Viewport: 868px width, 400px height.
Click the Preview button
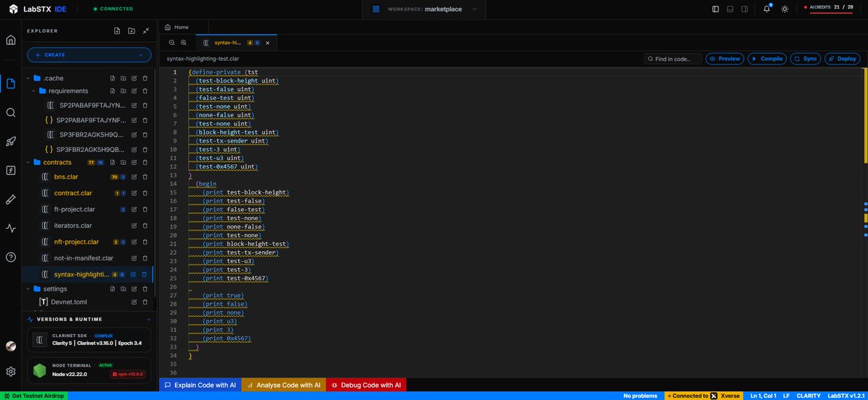725,59
